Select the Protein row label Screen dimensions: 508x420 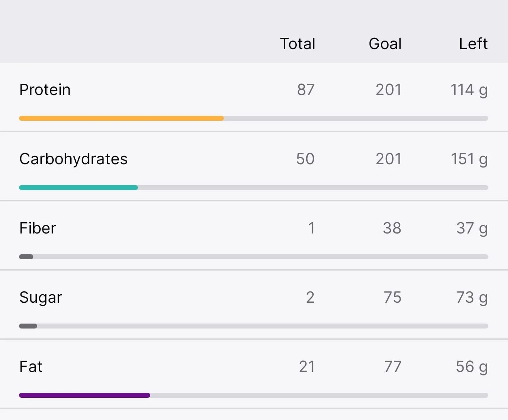pyautogui.click(x=45, y=90)
